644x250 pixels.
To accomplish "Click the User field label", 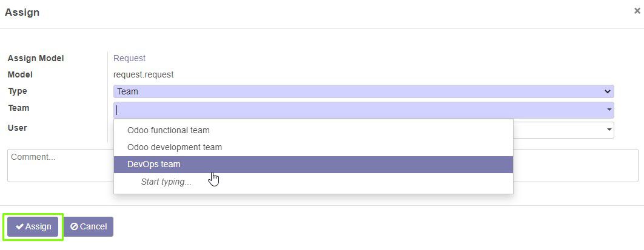I will (17, 128).
